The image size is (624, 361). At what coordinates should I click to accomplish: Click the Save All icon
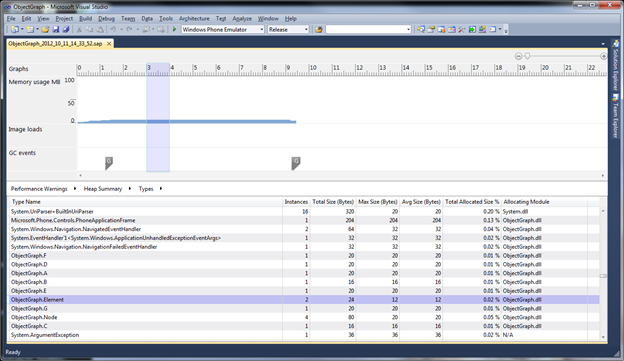(66, 29)
